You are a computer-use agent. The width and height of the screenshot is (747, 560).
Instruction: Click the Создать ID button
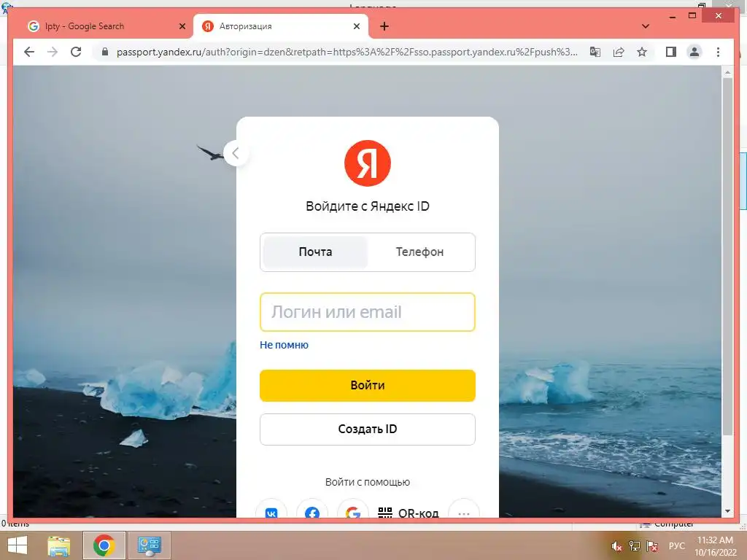(x=368, y=429)
